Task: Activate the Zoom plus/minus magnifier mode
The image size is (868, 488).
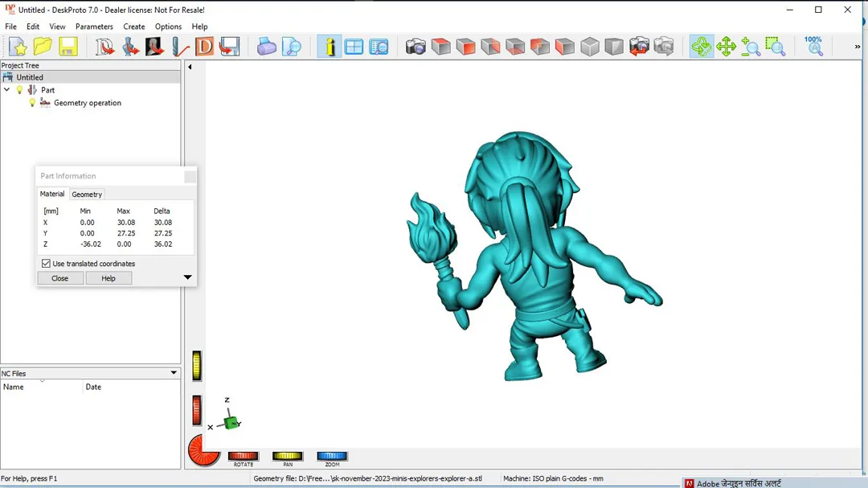Action: 751,47
